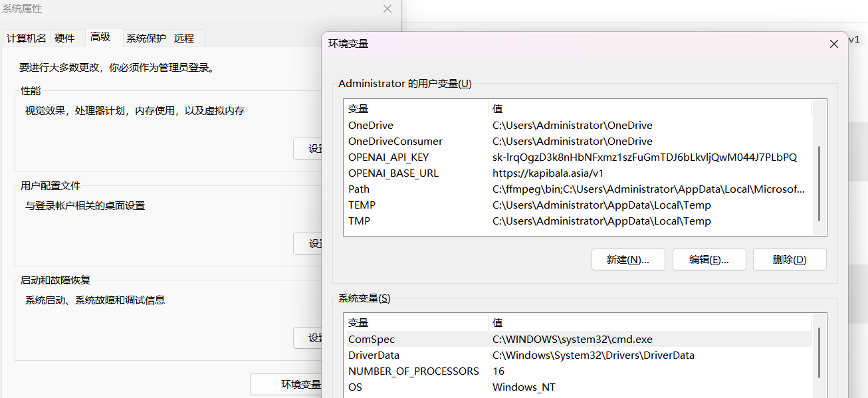Select the OS system variable row
Image resolution: width=868 pixels, height=398 pixels.
click(578, 387)
